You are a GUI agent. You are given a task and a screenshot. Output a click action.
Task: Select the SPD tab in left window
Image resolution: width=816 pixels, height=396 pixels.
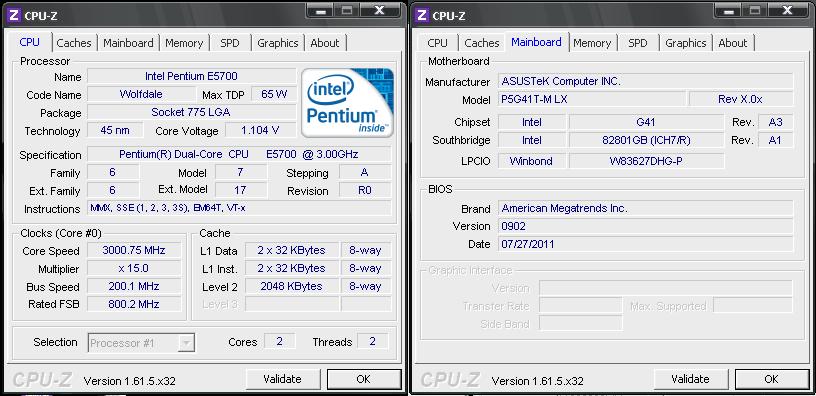tap(230, 43)
